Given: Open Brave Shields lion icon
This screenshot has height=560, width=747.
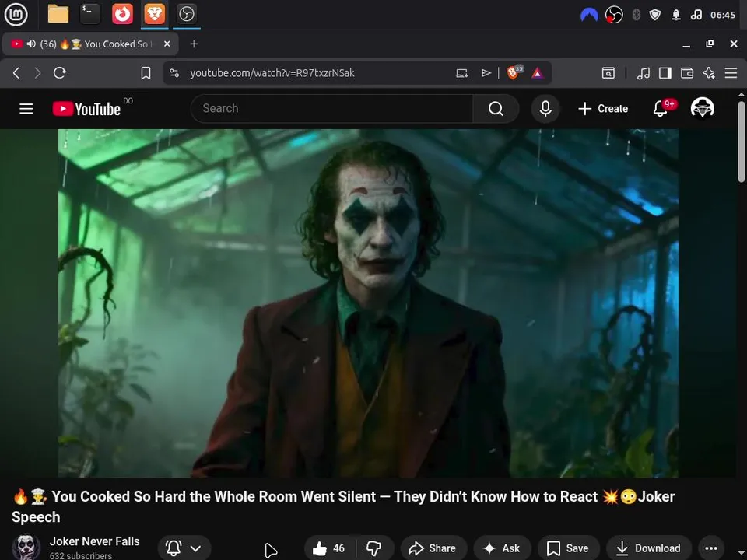Looking at the screenshot, I should coord(514,72).
